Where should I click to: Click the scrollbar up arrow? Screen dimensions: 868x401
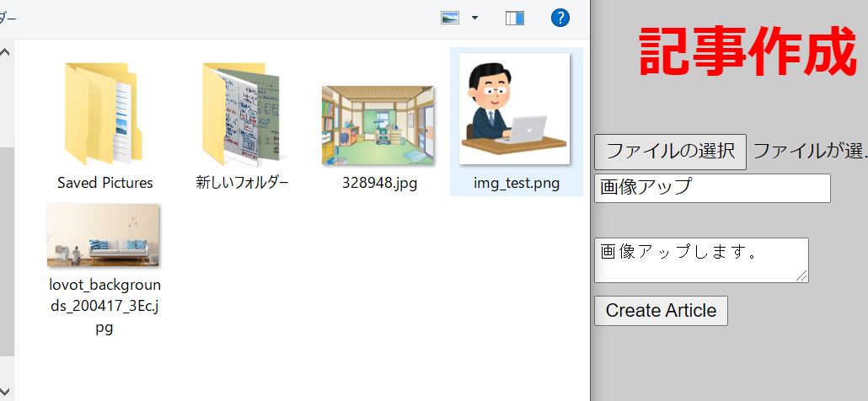pos(5,52)
